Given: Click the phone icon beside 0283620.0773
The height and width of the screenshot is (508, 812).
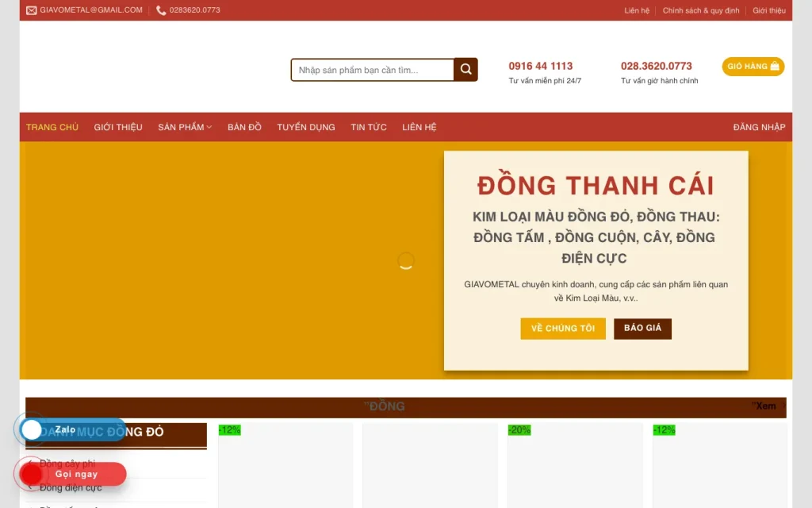Looking at the screenshot, I should pyautogui.click(x=161, y=10).
